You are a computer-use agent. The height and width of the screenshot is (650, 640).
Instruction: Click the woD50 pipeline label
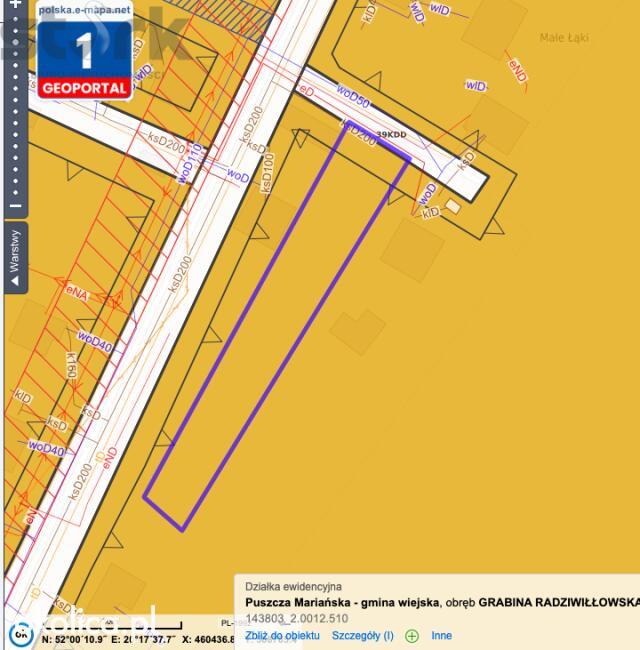(352, 96)
